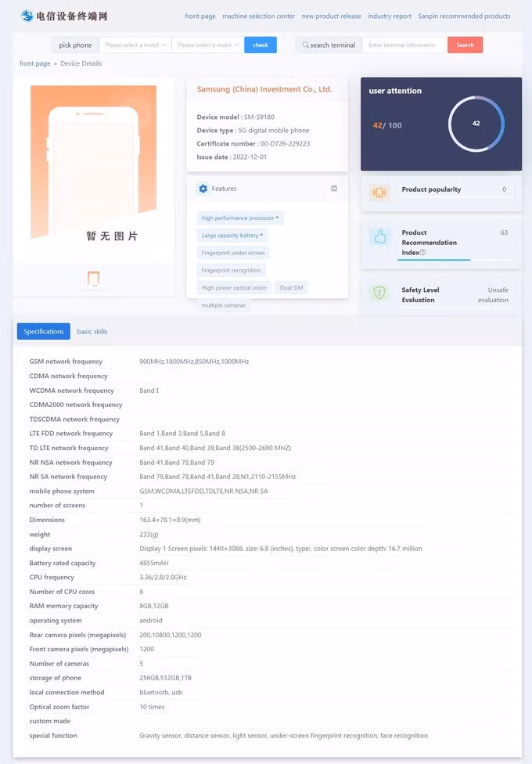Open the second mobile selection dropdown
532x764 pixels.
(208, 45)
